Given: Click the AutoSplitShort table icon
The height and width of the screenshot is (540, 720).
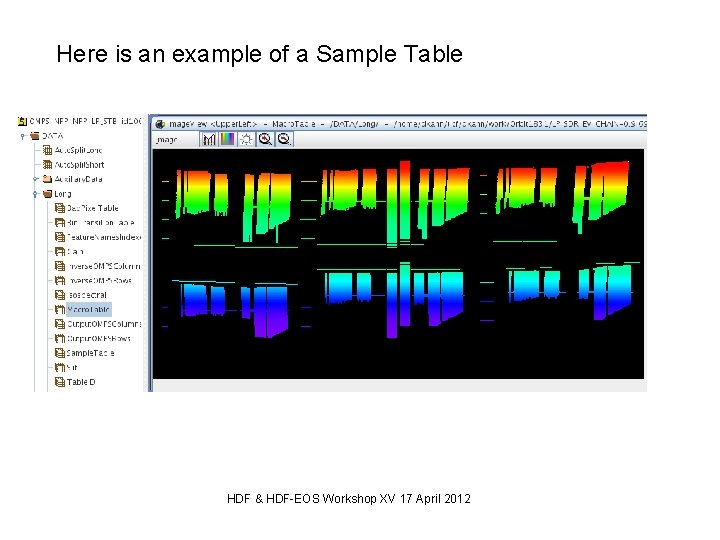Looking at the screenshot, I should 47,165.
